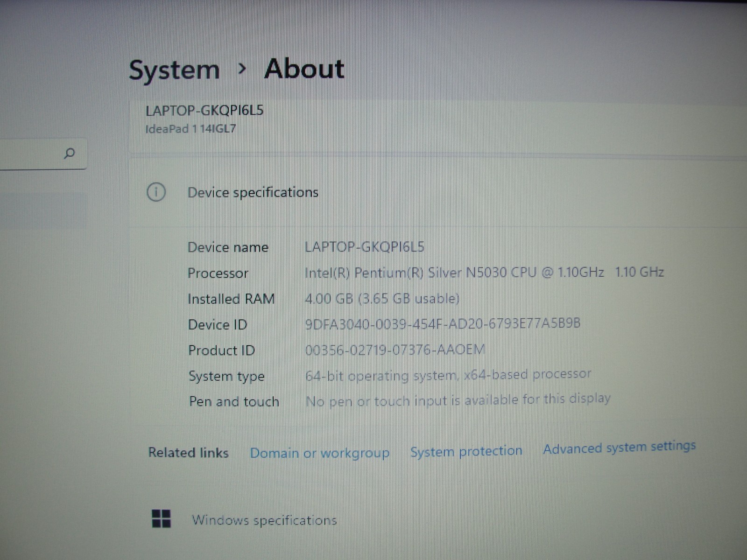Click the Product ID label

pyautogui.click(x=221, y=350)
